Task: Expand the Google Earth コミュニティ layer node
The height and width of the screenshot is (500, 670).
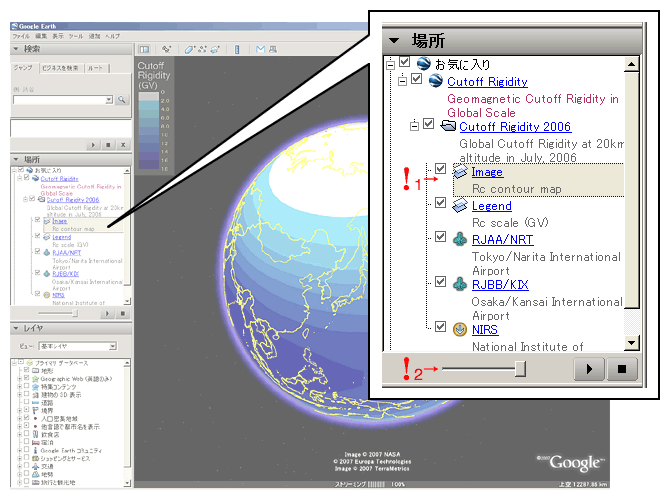Action: click(x=19, y=450)
